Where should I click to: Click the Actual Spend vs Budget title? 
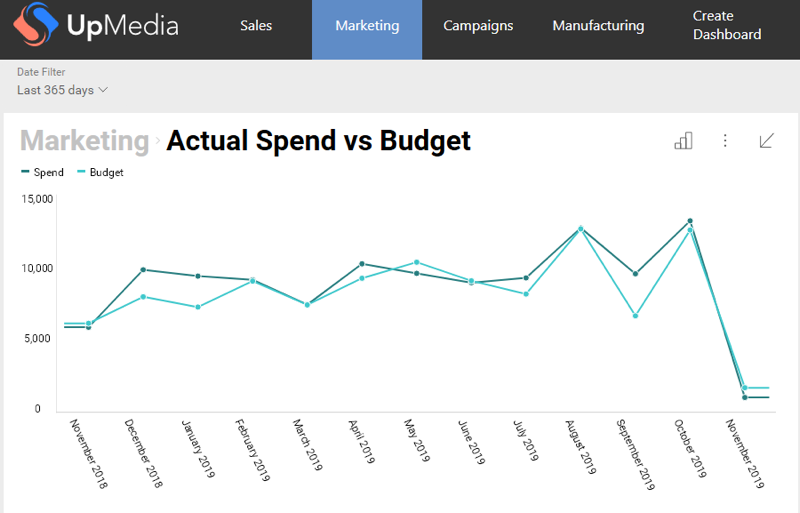pos(318,141)
